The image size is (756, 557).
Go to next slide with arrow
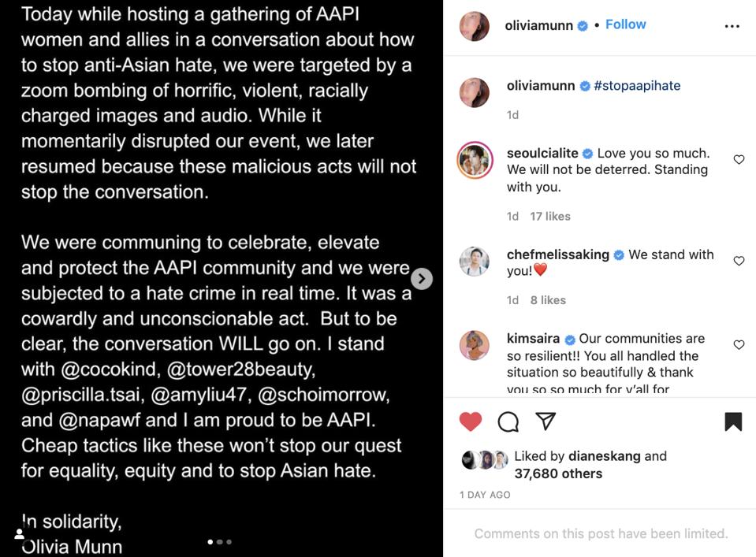click(x=422, y=278)
